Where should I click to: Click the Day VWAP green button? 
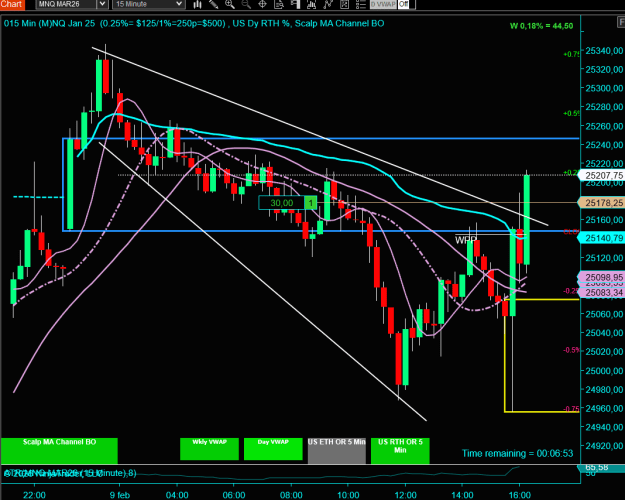click(273, 449)
